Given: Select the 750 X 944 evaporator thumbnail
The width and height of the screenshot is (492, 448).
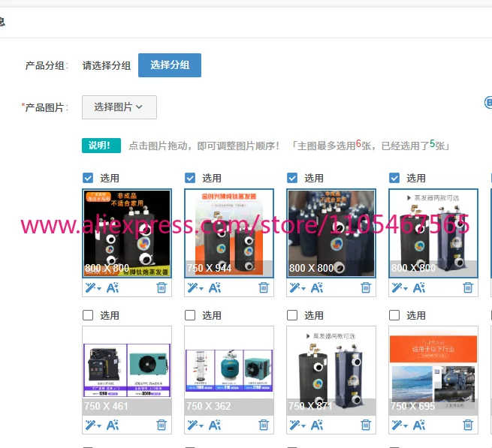Looking at the screenshot, I should coord(229,233).
